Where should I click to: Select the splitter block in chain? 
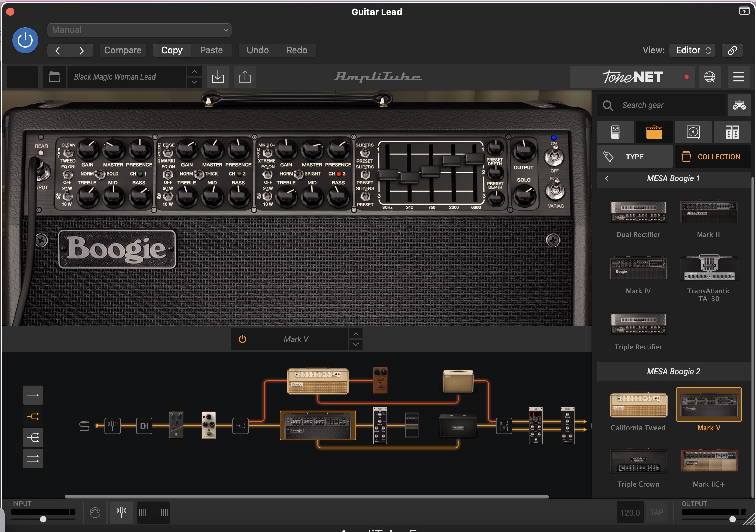click(241, 425)
